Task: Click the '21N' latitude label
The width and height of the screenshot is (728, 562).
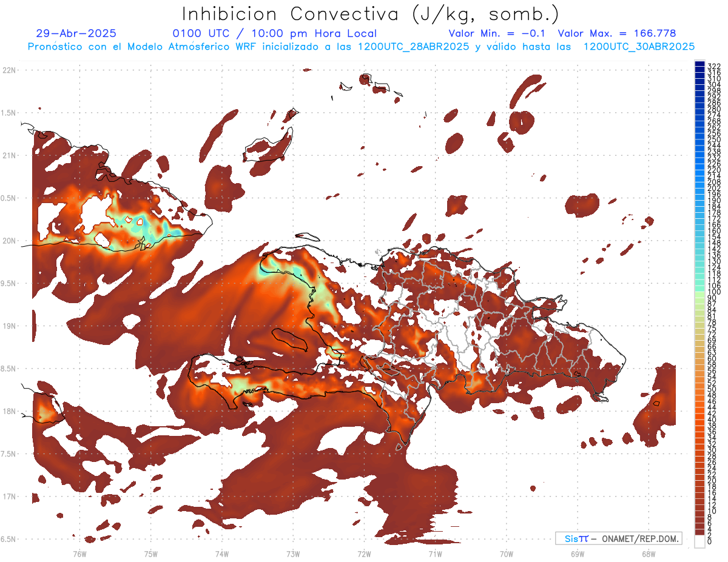Action: (9, 155)
